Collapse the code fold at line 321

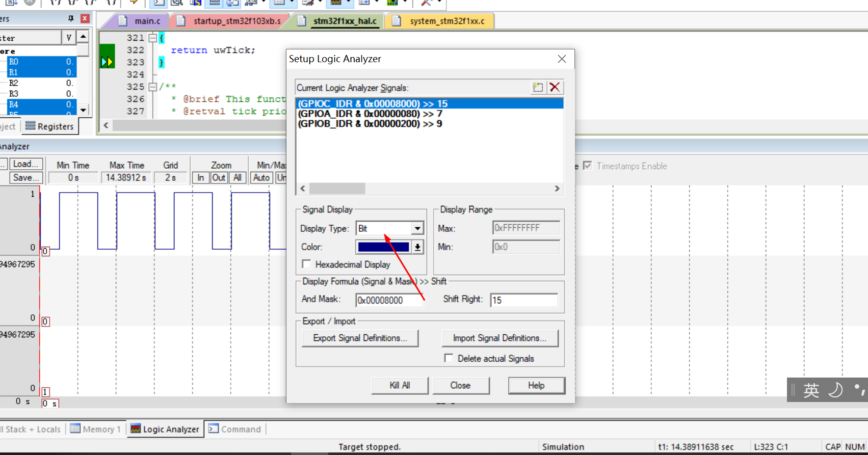pos(152,38)
